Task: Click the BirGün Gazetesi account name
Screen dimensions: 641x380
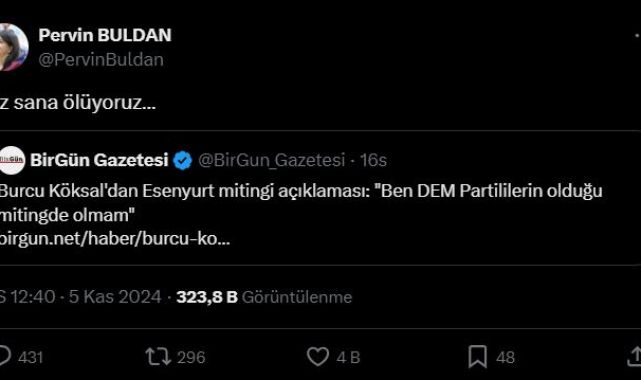Action: pos(99,160)
